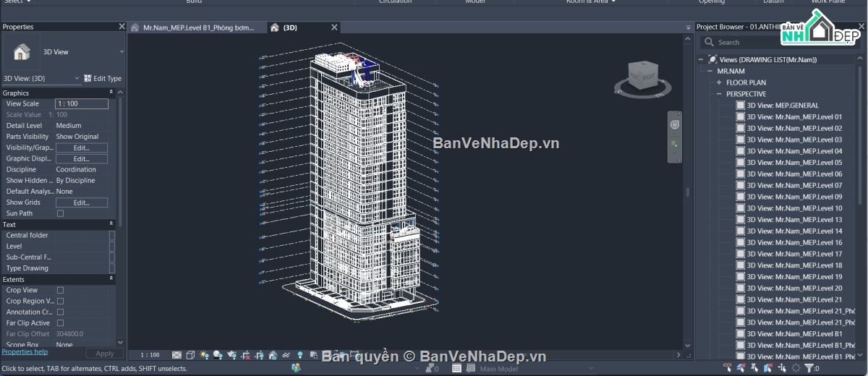
Task: Open the Visual Style cube icon
Action: coord(191,355)
